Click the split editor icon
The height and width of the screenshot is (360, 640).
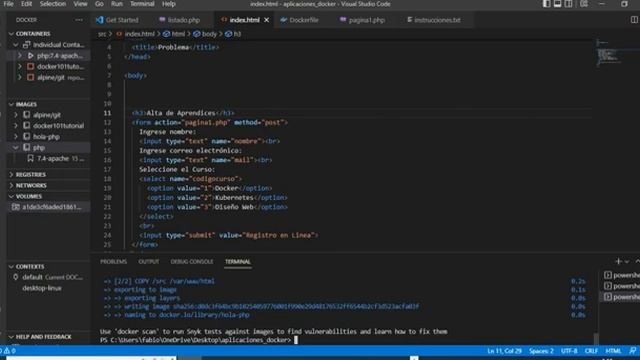pos(634,20)
